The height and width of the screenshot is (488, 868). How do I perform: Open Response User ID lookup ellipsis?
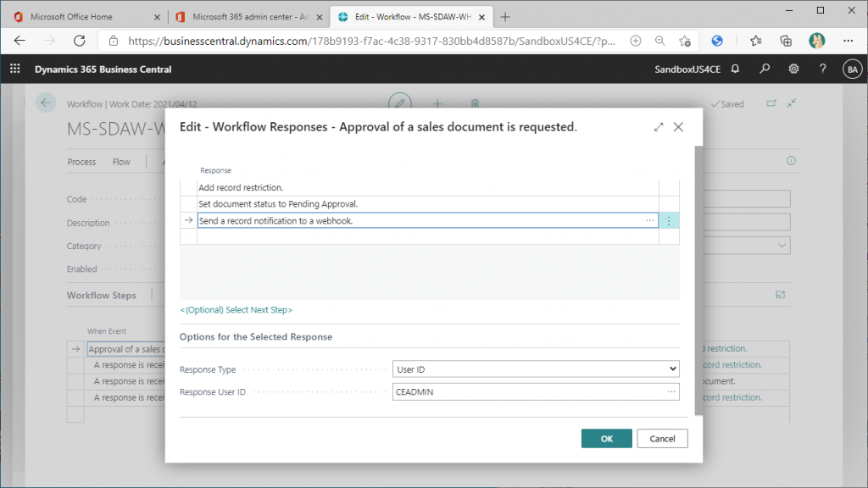click(x=671, y=391)
